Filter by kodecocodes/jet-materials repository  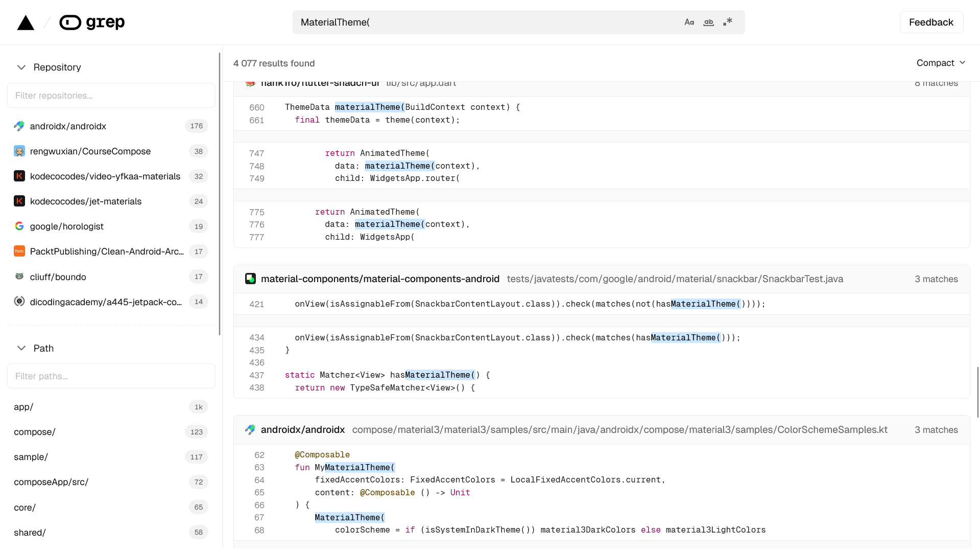[x=111, y=201]
